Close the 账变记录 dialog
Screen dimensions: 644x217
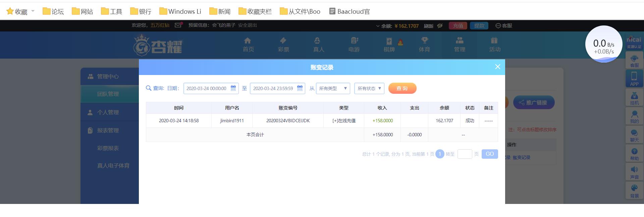pyautogui.click(x=498, y=67)
